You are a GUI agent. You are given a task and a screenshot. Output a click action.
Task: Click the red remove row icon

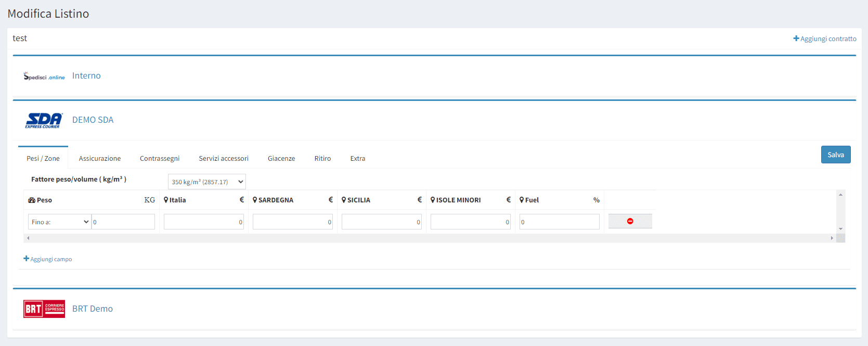point(630,222)
